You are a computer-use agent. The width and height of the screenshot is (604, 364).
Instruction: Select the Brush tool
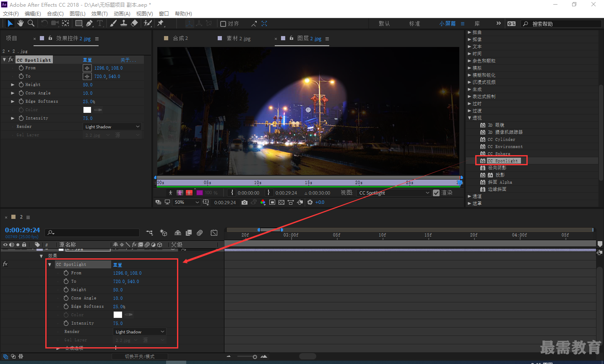113,23
